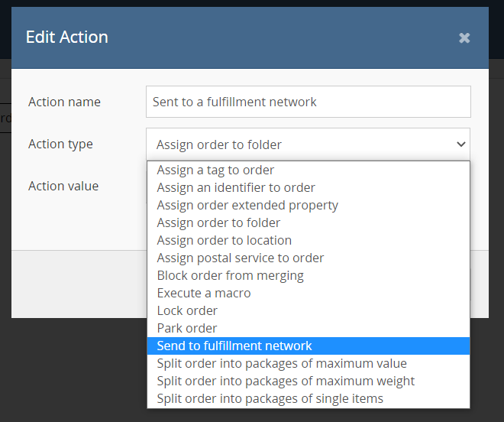Click the 'Action name' field label

pyautogui.click(x=64, y=102)
